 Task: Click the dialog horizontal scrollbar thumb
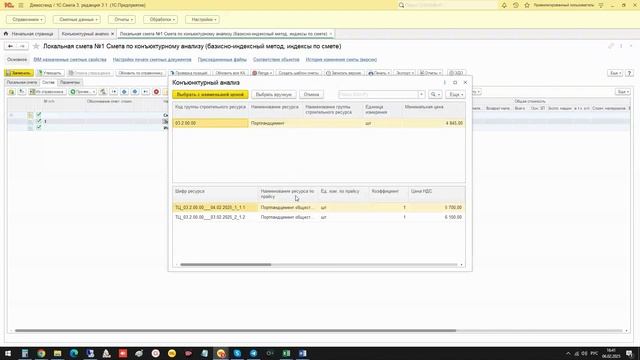click(x=226, y=264)
